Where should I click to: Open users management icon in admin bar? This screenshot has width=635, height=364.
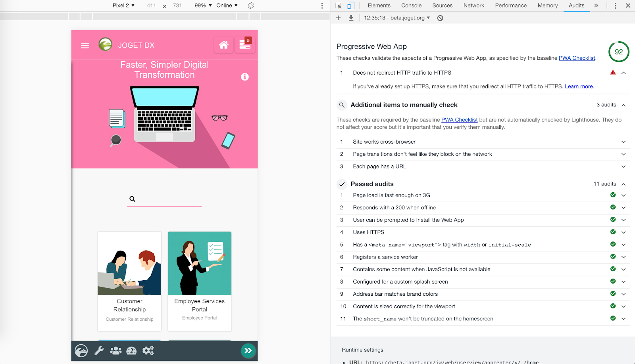[x=116, y=351]
